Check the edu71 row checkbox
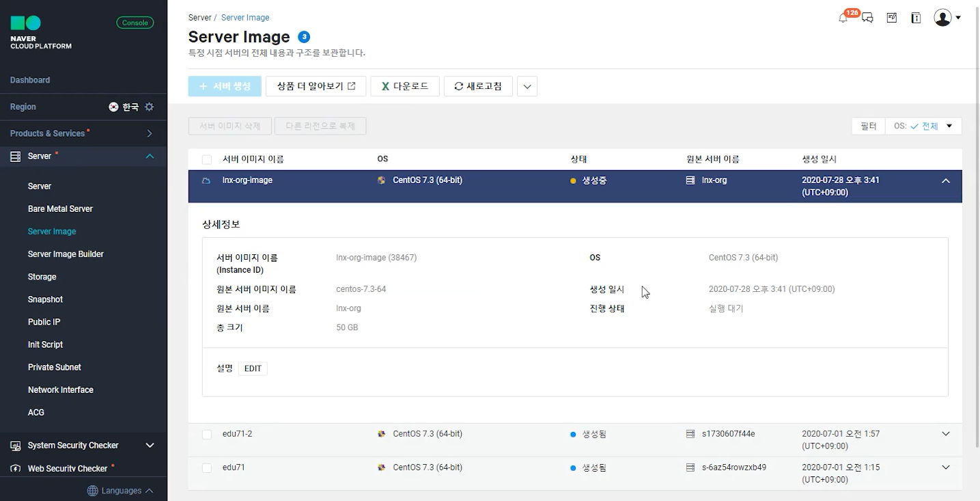 (207, 468)
